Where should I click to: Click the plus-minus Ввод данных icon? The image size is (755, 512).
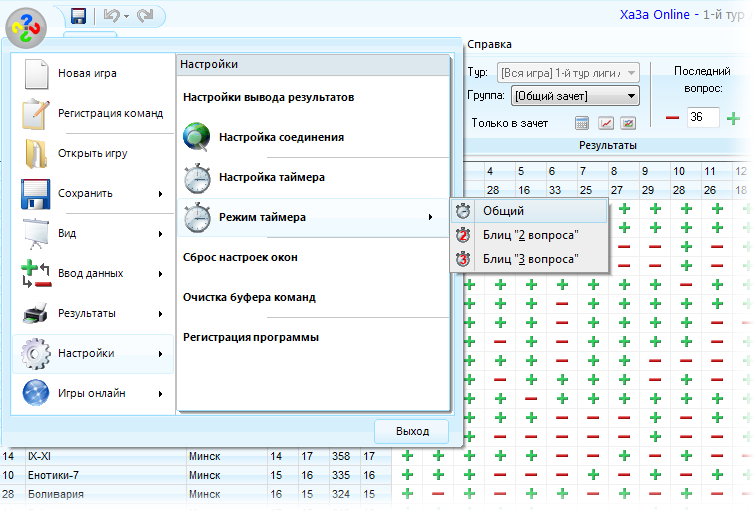coord(36,274)
